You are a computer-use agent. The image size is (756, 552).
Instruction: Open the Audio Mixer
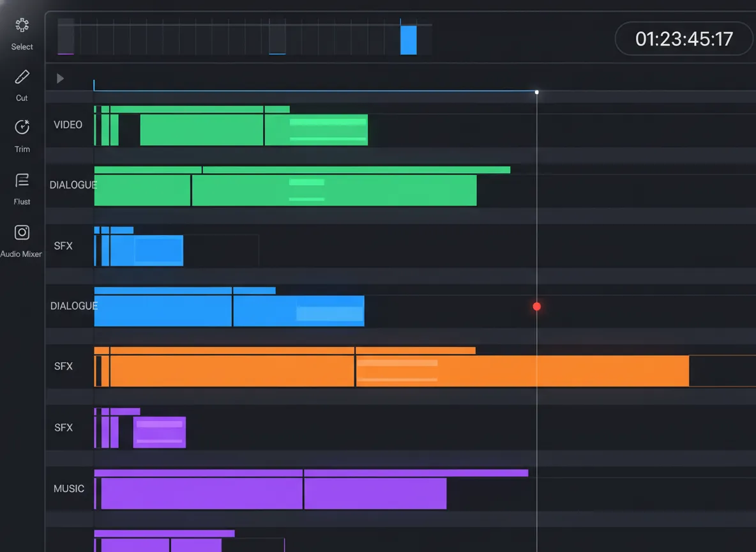[x=21, y=238]
